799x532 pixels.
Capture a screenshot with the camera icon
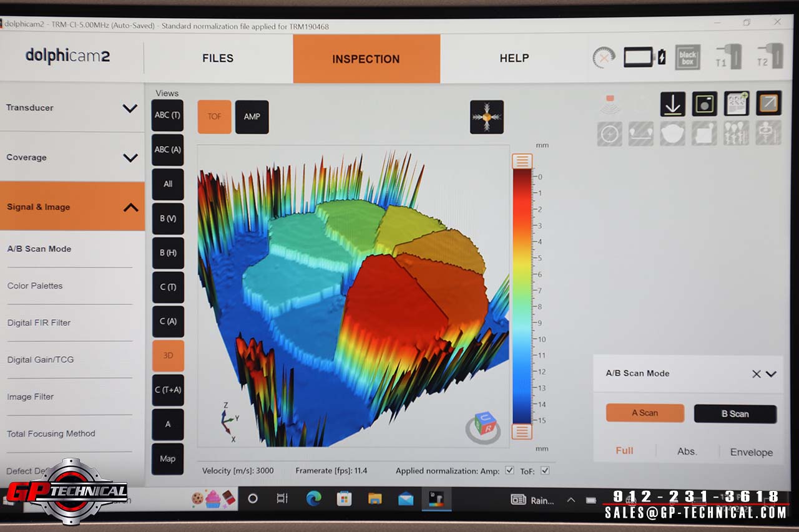pos(705,104)
